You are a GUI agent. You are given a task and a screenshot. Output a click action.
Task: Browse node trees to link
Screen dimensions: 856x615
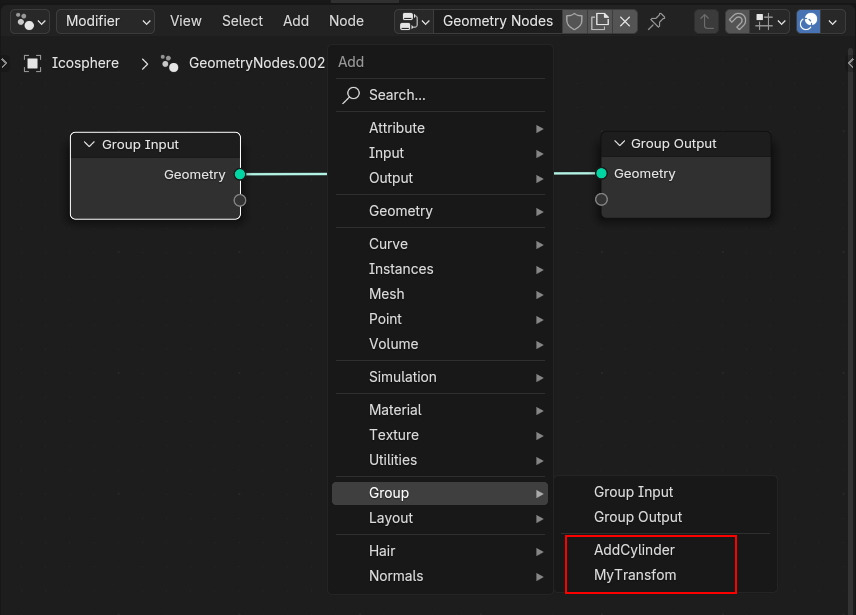point(414,22)
